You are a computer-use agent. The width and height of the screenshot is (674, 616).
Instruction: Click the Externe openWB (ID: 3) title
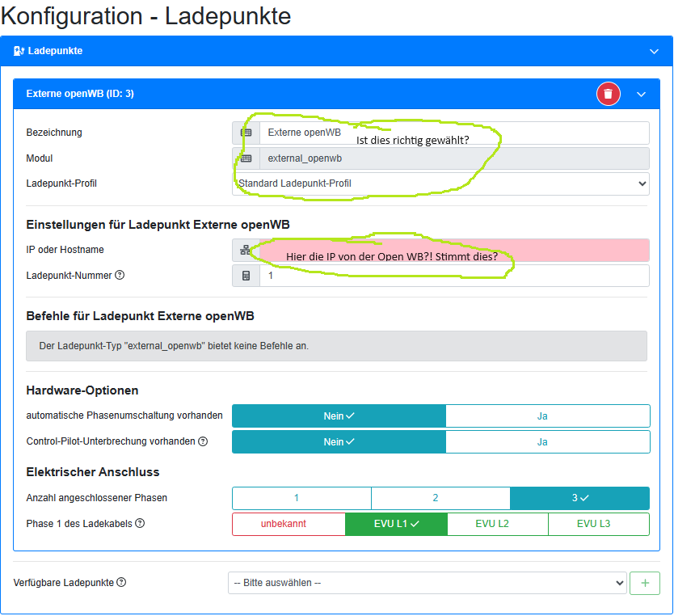[x=80, y=94]
